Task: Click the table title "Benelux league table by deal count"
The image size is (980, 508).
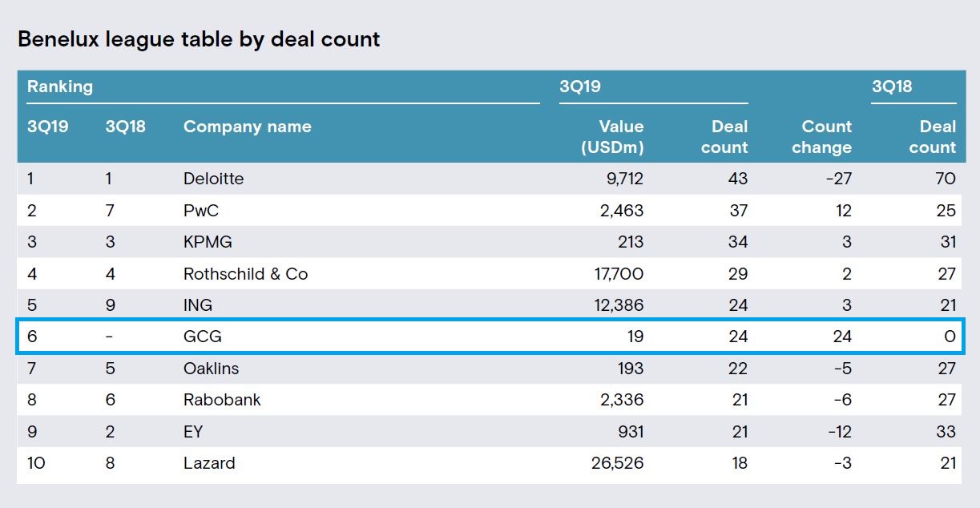Action: [199, 39]
